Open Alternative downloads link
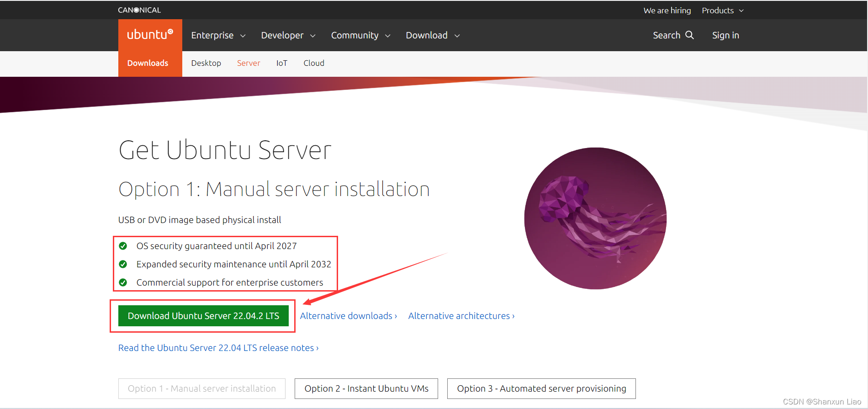868x409 pixels. click(349, 316)
